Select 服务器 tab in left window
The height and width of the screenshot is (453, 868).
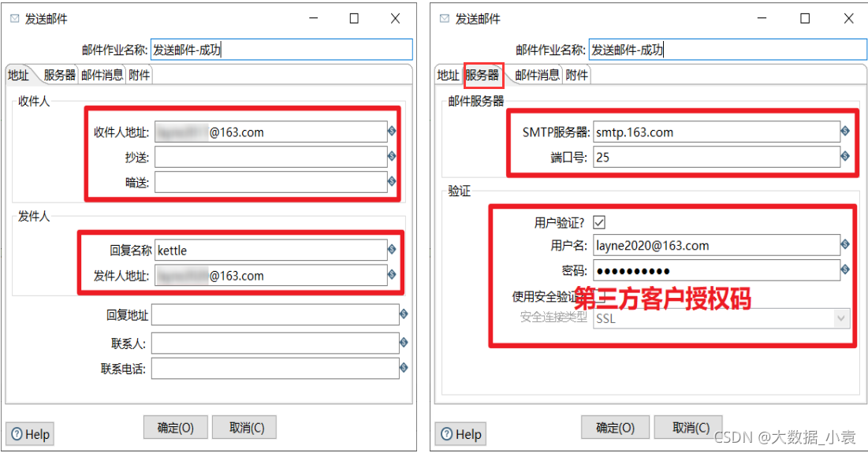coord(59,75)
